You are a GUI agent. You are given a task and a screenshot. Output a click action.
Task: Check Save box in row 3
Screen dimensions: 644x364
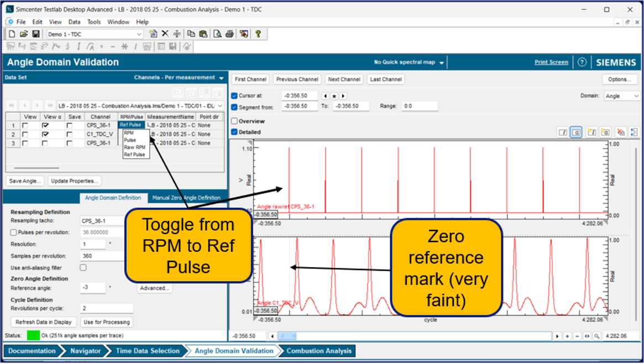(70, 143)
